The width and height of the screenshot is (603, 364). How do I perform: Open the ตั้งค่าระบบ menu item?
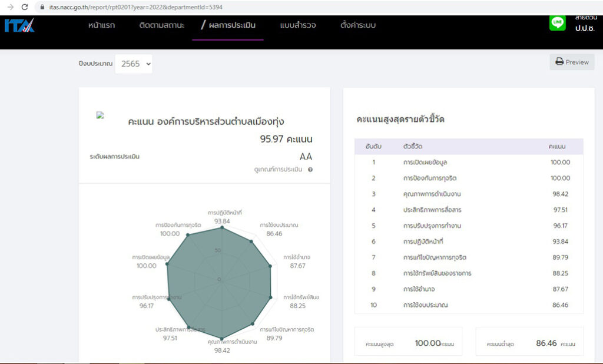[357, 25]
